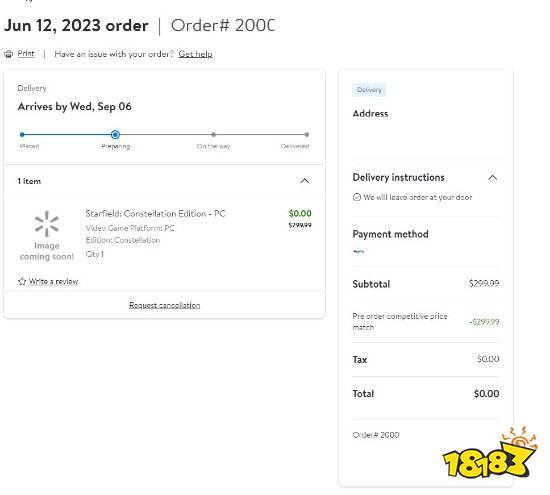Image resolution: width=550 pixels, height=495 pixels.
Task: Click the star icon beside Write a review
Action: pyautogui.click(x=22, y=281)
